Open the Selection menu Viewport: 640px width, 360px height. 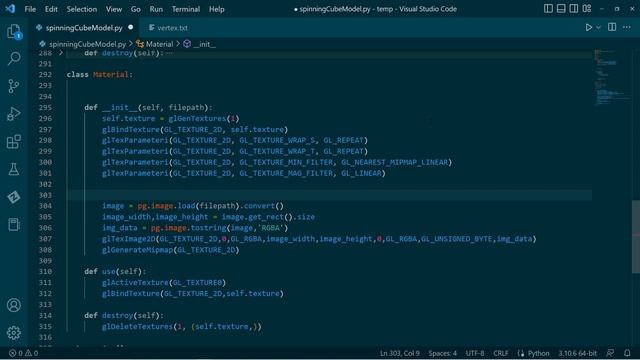coord(82,9)
